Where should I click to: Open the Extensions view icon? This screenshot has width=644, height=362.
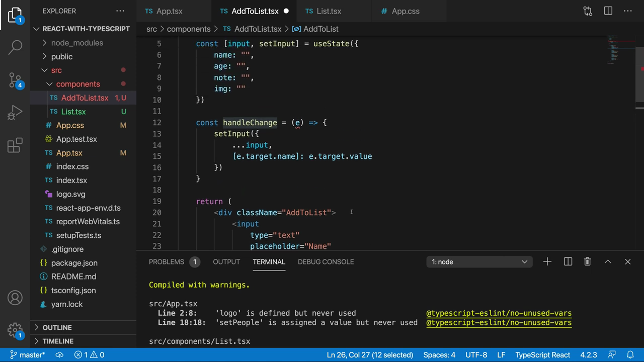(15, 145)
